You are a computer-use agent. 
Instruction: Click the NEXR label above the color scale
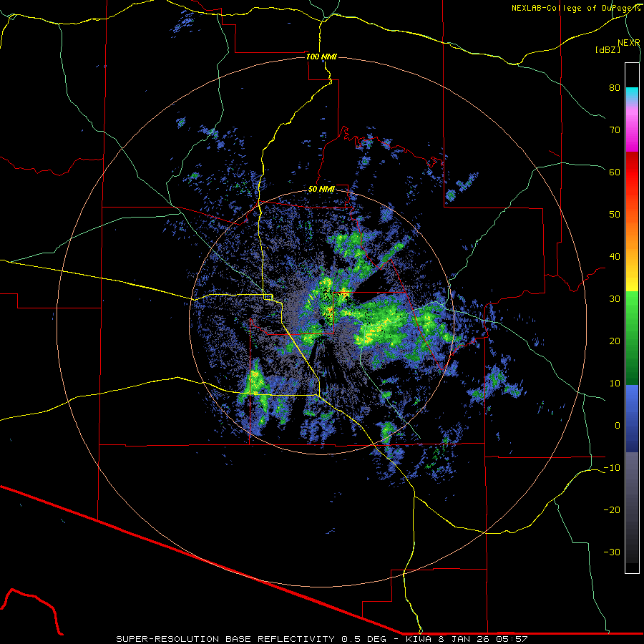(x=629, y=43)
